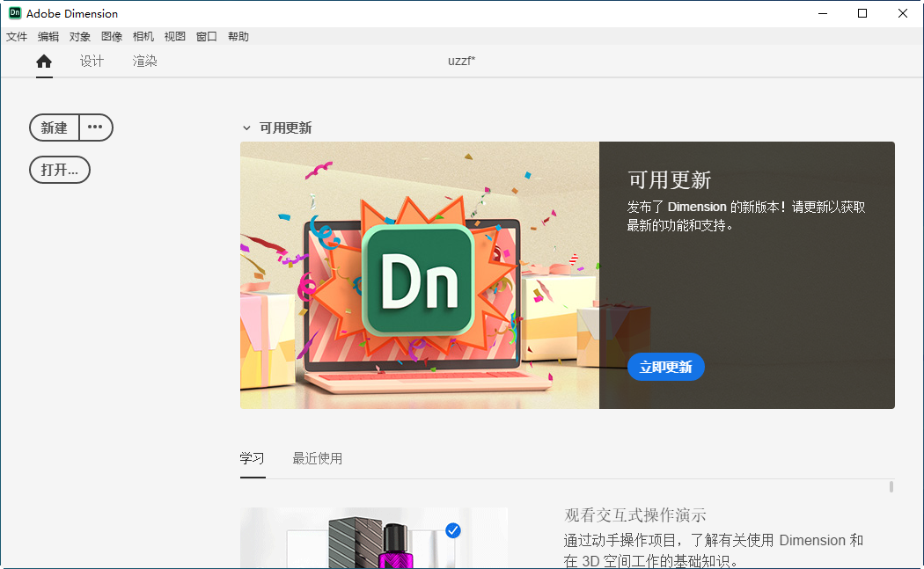Open the 帮助 menu
924x569 pixels.
pyautogui.click(x=238, y=36)
